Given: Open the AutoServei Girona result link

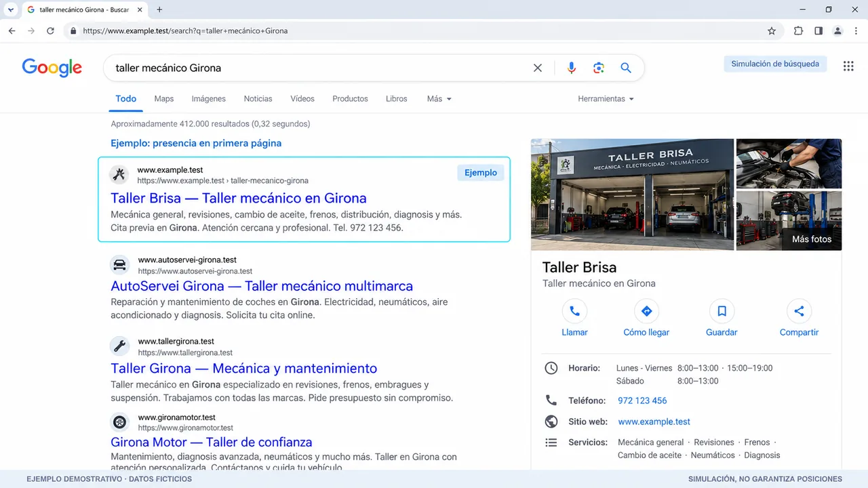Looking at the screenshot, I should coord(262,287).
